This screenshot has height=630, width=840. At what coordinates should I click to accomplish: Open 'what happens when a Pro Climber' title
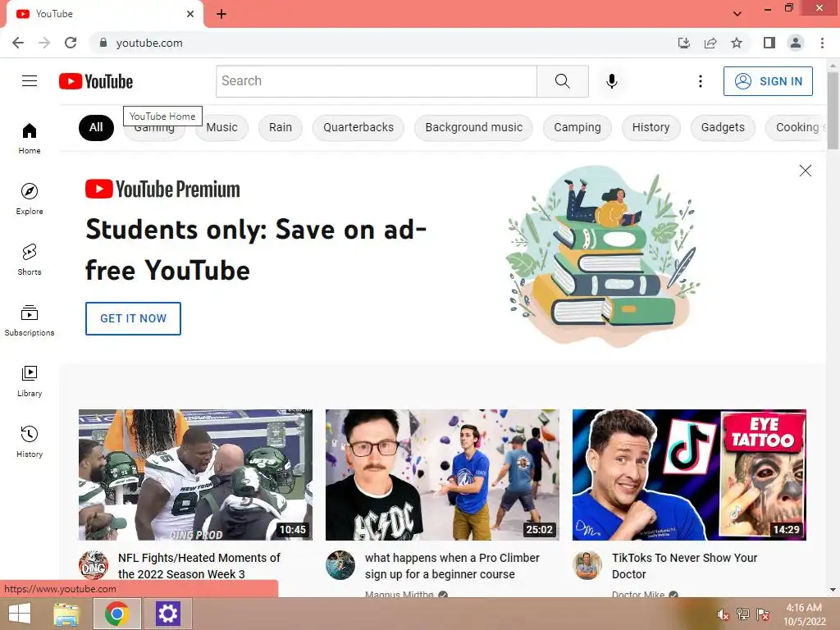pos(452,566)
